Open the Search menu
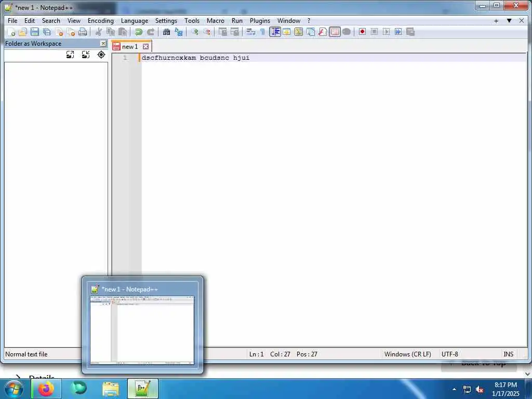Image resolution: width=532 pixels, height=399 pixels. pos(51,21)
